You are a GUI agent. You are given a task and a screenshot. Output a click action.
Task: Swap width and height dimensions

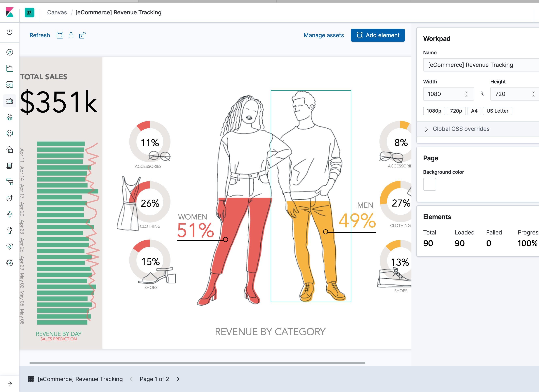click(x=482, y=94)
